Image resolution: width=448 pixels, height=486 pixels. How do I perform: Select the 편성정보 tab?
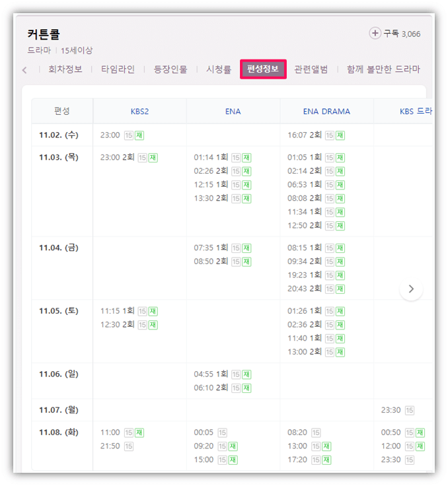click(263, 69)
